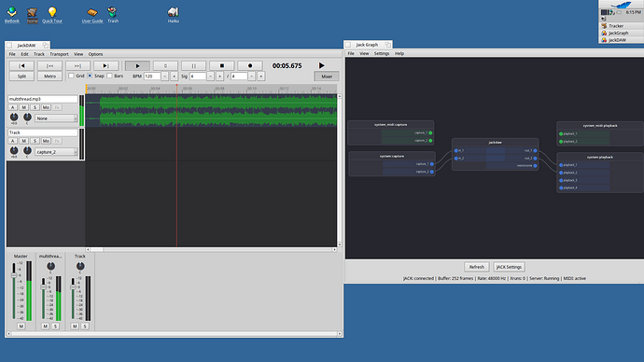Start recording with the record circle button

click(x=250, y=65)
